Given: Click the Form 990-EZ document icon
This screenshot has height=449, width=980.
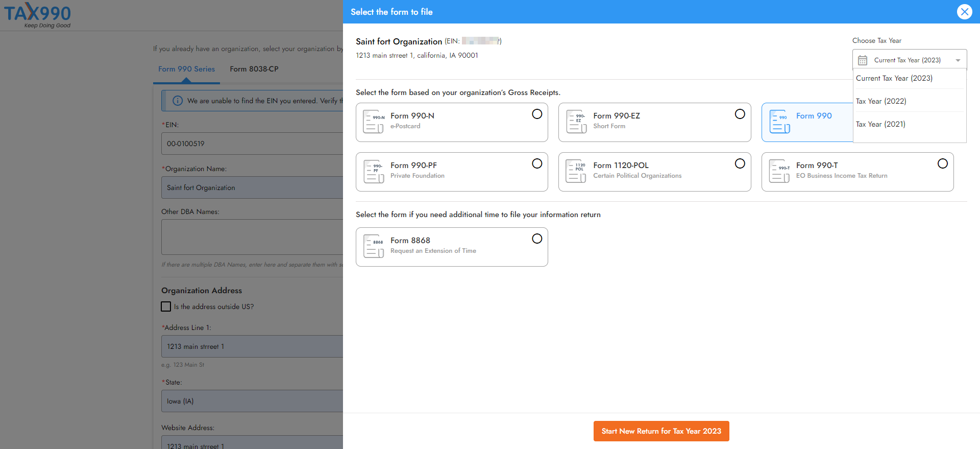Looking at the screenshot, I should coord(576,122).
